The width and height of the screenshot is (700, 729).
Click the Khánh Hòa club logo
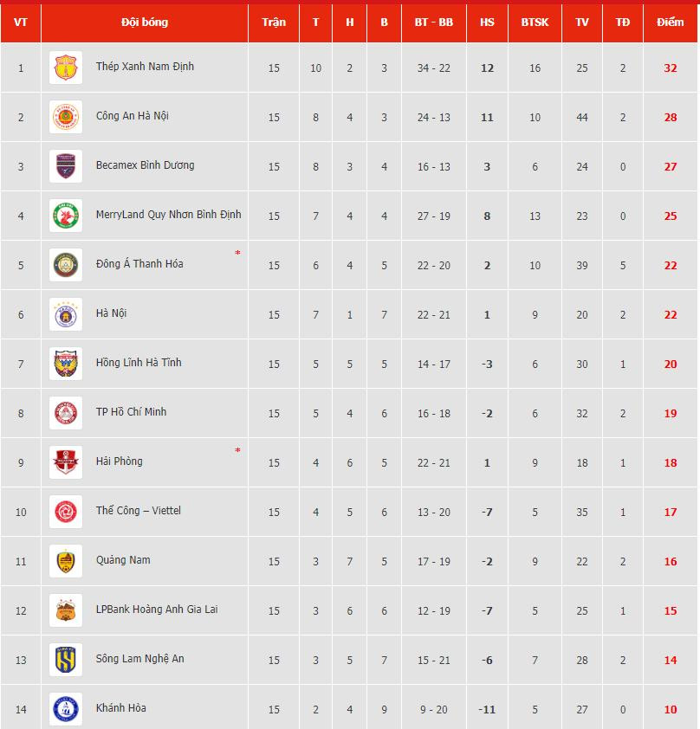66,709
